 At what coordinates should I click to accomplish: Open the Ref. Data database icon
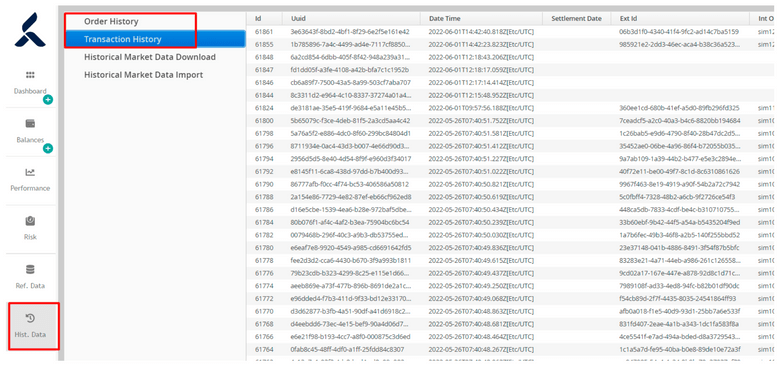(x=30, y=269)
